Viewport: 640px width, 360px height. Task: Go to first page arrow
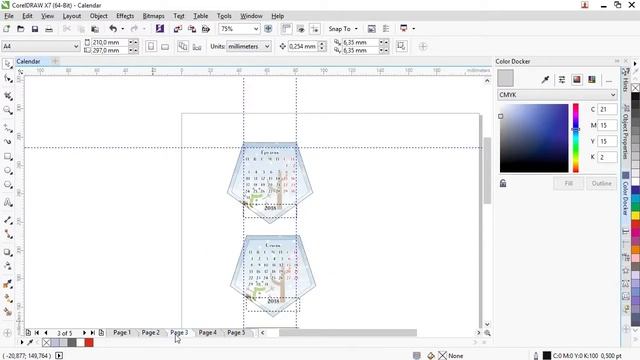(x=37, y=333)
